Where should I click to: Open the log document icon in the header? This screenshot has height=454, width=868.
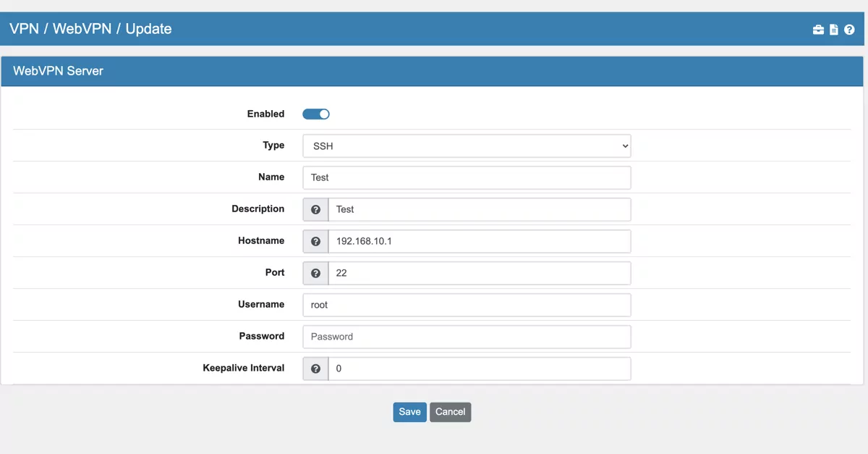click(833, 30)
